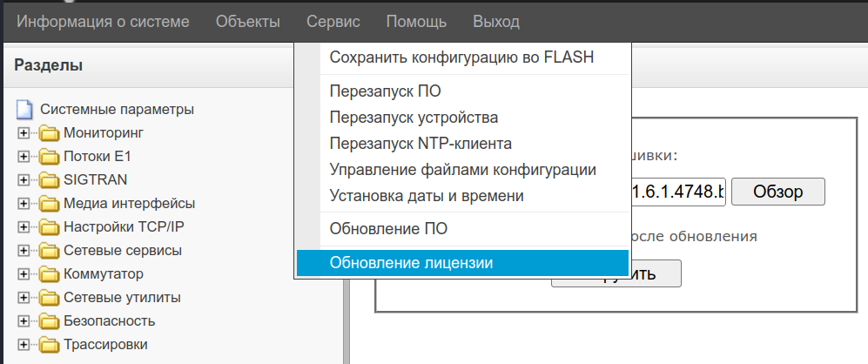
Task: Click the Выход menu item
Action: (496, 22)
